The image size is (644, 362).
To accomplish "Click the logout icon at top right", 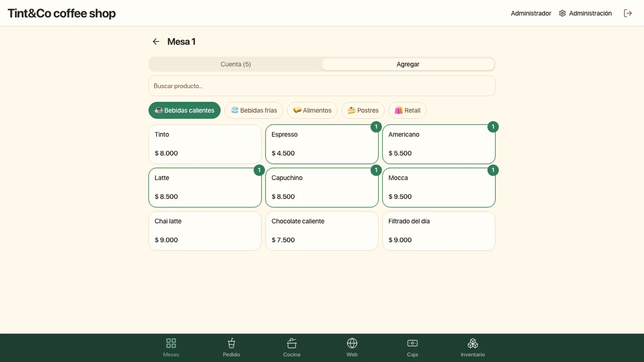I will [x=628, y=13].
